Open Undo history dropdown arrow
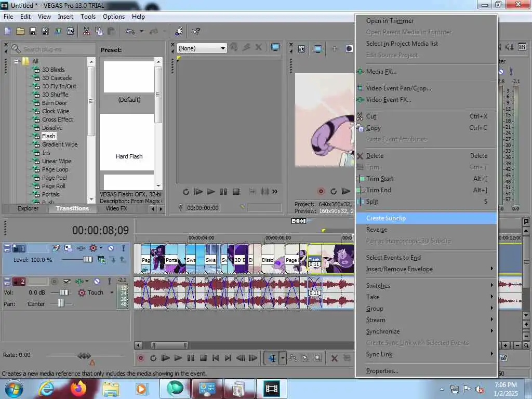 [141, 31]
